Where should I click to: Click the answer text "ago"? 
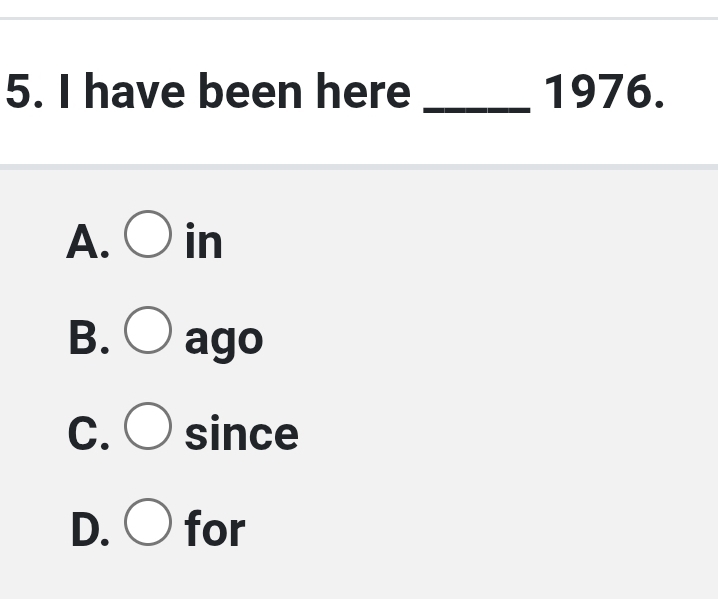click(224, 340)
